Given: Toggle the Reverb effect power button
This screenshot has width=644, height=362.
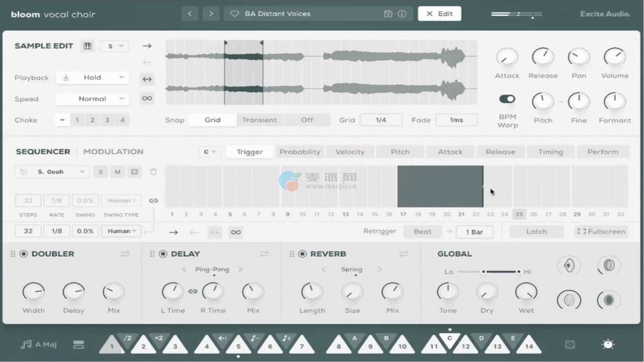Looking at the screenshot, I should 302,254.
